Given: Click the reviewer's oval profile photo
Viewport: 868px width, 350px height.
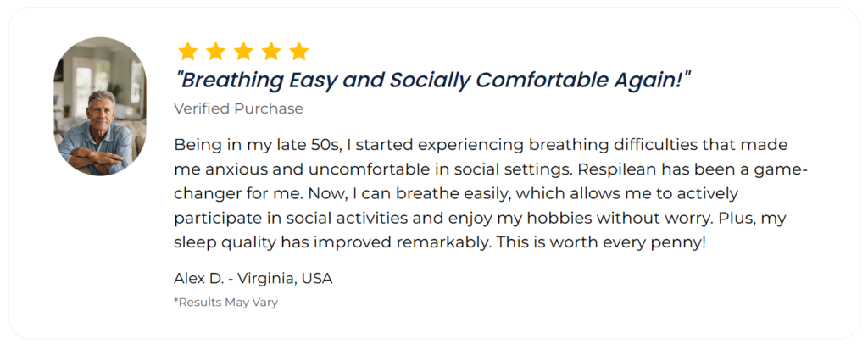Looking at the screenshot, I should (100, 106).
